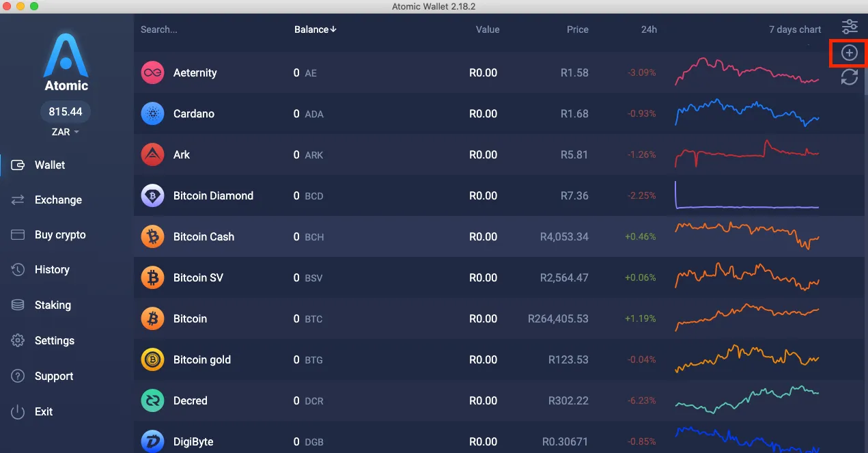Refresh balances with the sync icon
The height and width of the screenshot is (453, 868).
click(x=850, y=77)
